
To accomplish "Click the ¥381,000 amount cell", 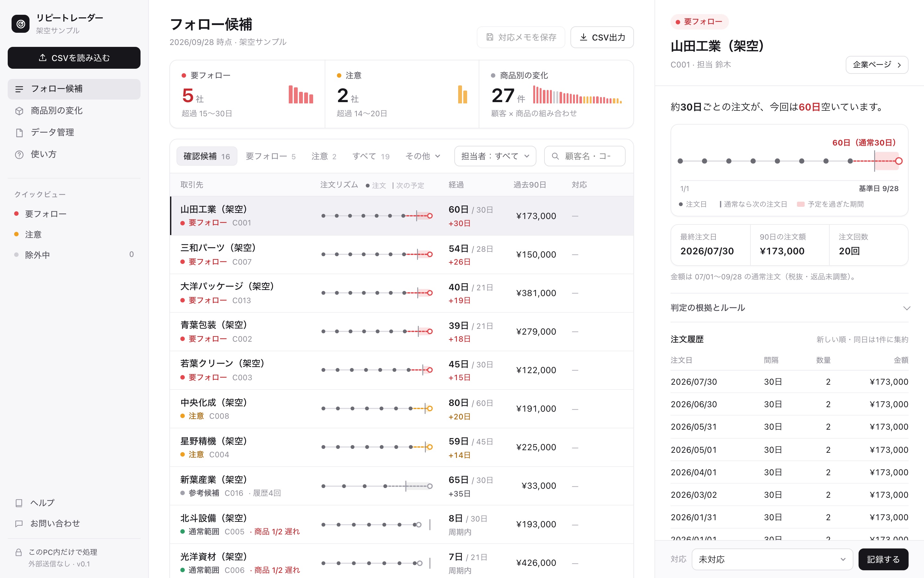I will tap(536, 293).
